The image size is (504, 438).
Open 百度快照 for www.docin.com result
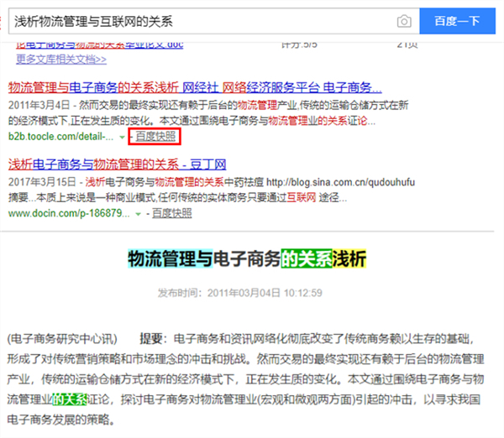click(x=171, y=213)
